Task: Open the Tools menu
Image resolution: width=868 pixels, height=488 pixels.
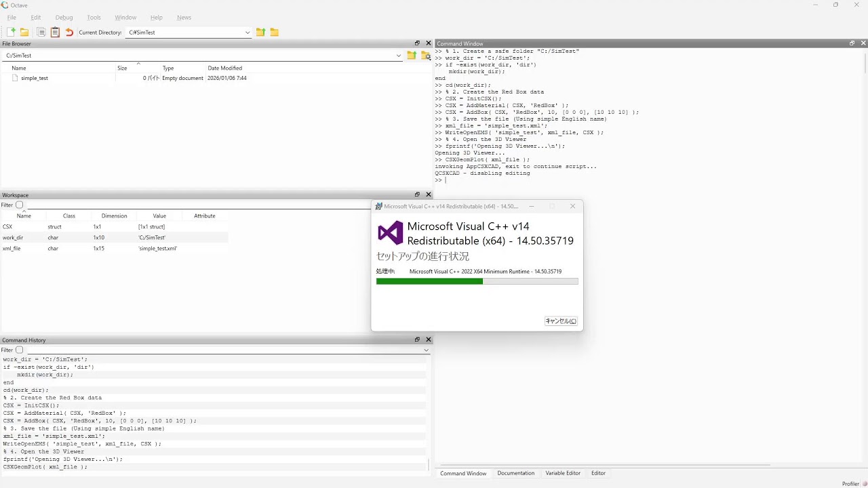Action: click(x=94, y=18)
